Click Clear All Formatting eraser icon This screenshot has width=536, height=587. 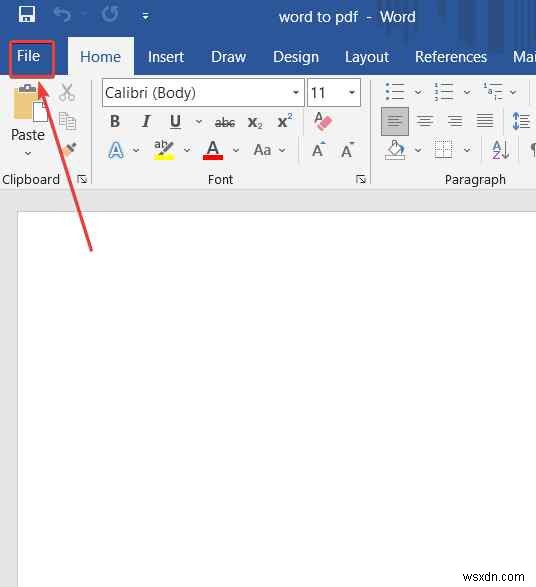pos(323,121)
